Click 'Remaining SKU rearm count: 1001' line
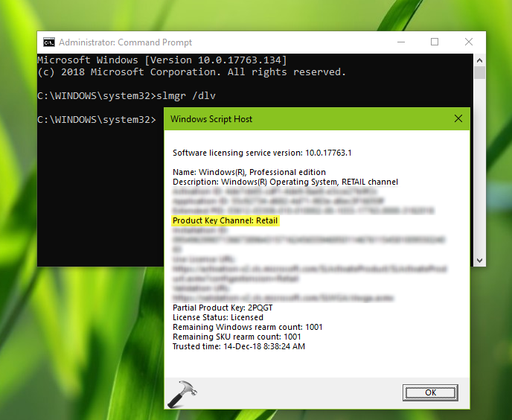The height and width of the screenshot is (420, 512). pos(237,337)
